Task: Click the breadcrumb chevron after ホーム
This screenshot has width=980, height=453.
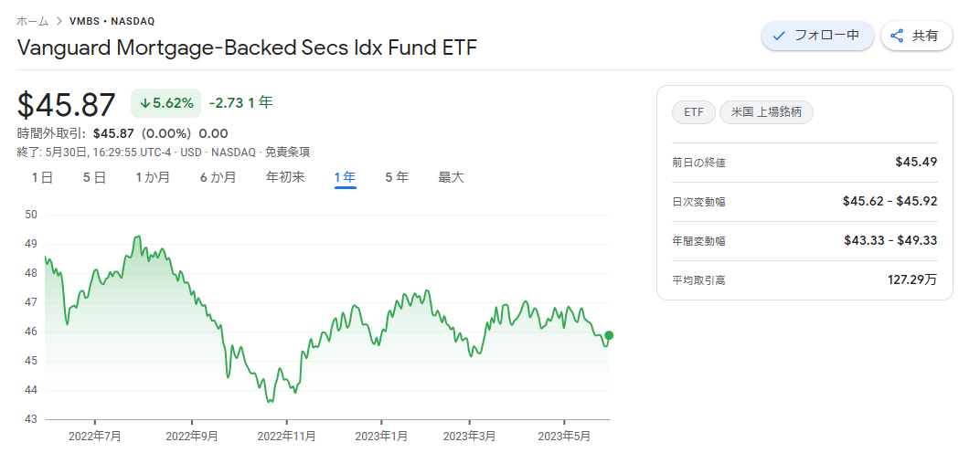Action: (60, 21)
